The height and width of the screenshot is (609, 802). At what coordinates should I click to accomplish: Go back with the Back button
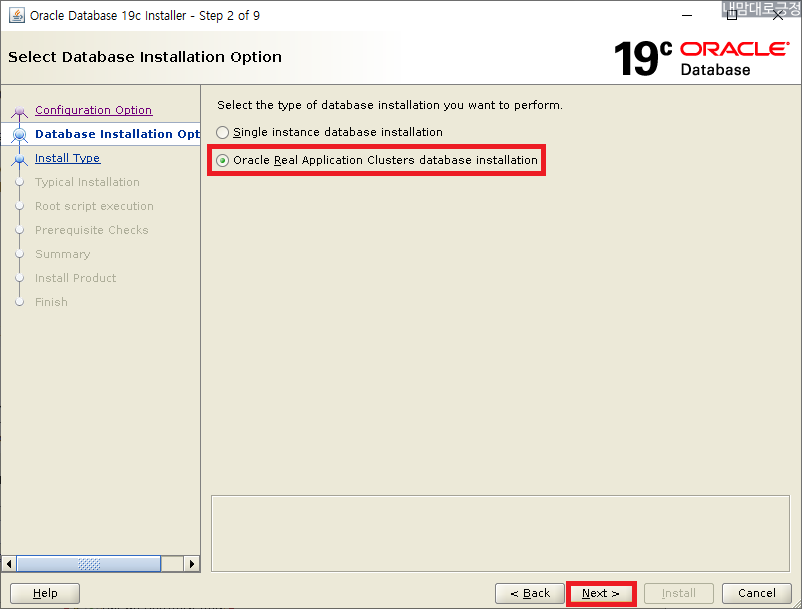tap(530, 593)
